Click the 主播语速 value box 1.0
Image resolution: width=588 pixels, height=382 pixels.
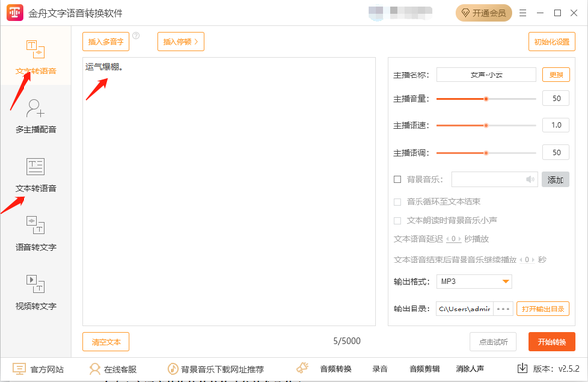pos(556,125)
